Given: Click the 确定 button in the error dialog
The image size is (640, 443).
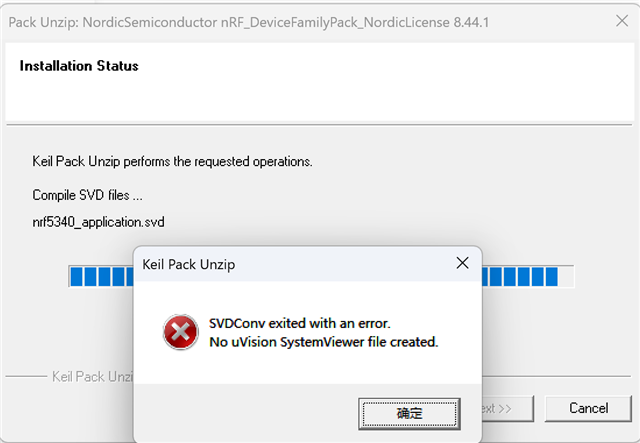Looking at the screenshot, I should (409, 414).
